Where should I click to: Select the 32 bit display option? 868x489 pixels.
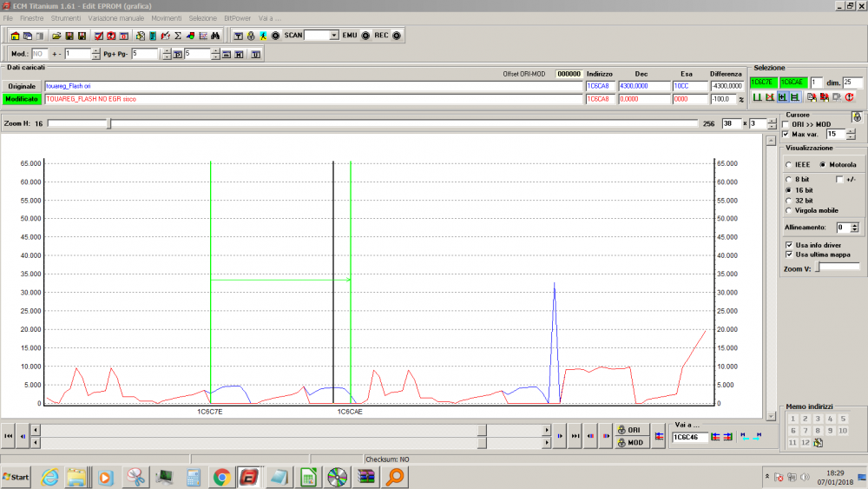[788, 200]
